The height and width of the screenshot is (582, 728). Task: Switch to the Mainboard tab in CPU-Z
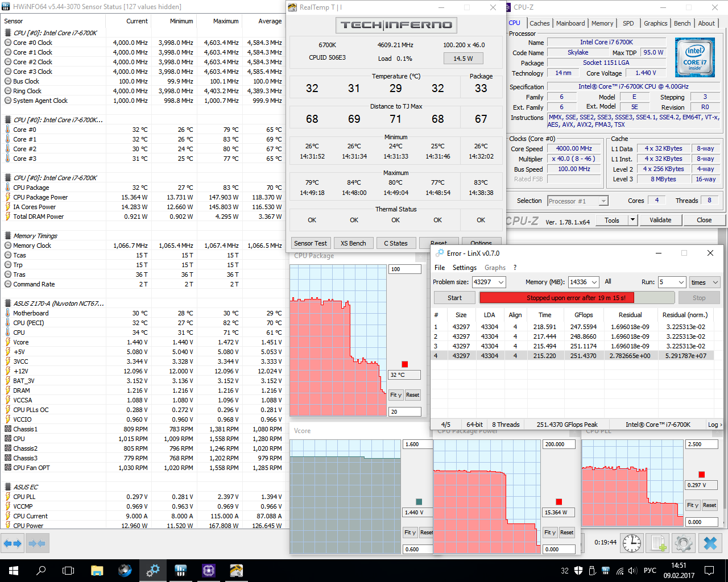click(x=570, y=23)
